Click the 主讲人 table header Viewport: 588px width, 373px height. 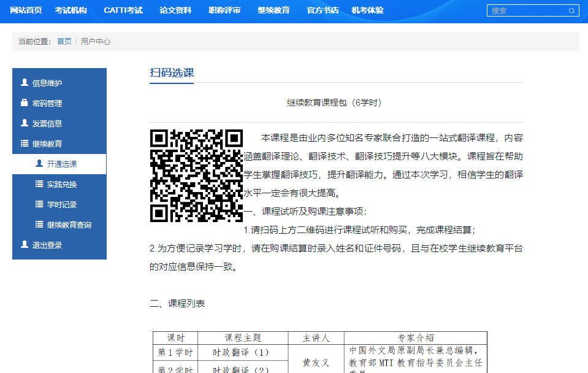(316, 338)
